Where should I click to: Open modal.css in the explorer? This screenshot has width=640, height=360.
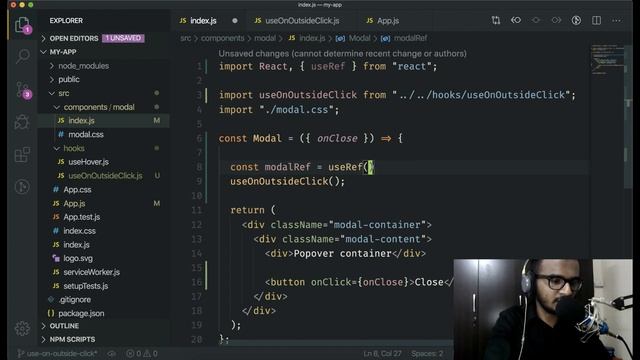(x=86, y=134)
